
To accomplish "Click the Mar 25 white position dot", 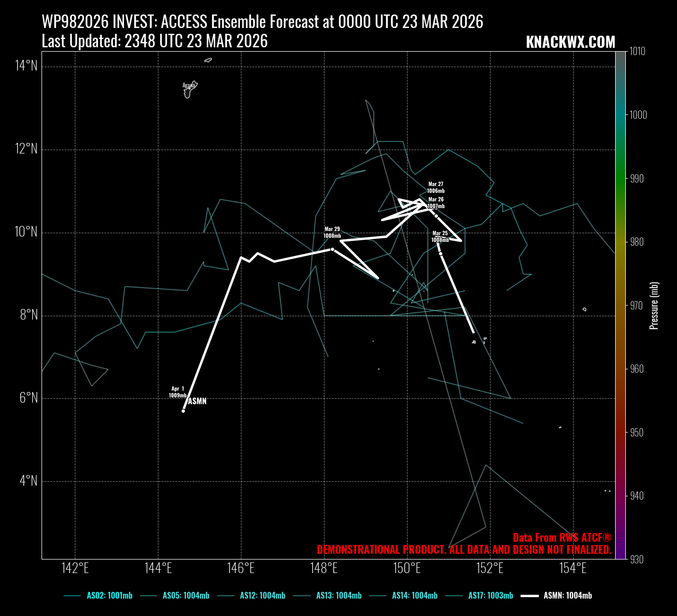I will click(x=440, y=253).
